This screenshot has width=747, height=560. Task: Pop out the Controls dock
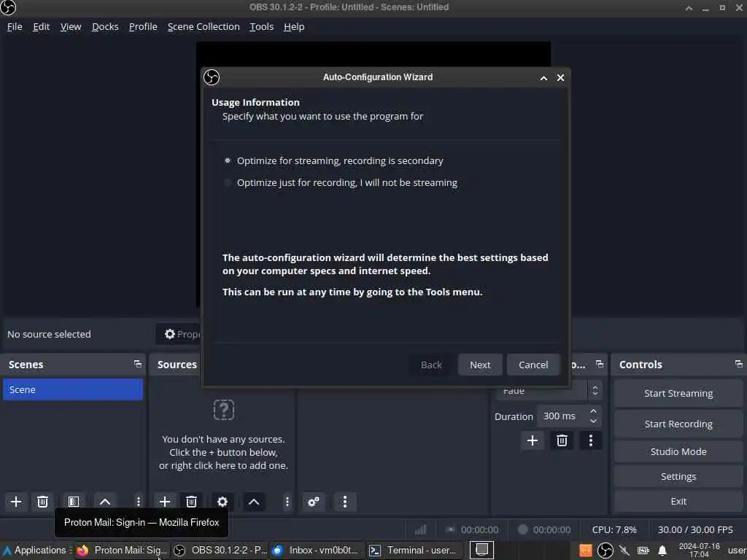pyautogui.click(x=738, y=365)
